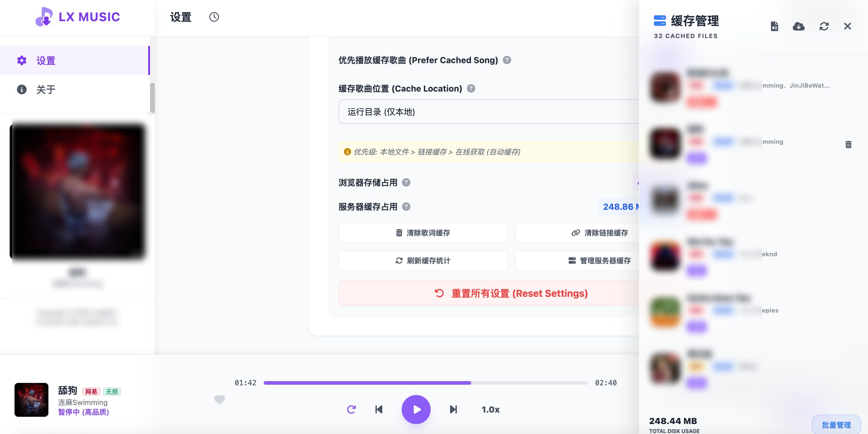This screenshot has height=434, width=868.
Task: Click the 清除歌词缓存 button
Action: (x=423, y=233)
